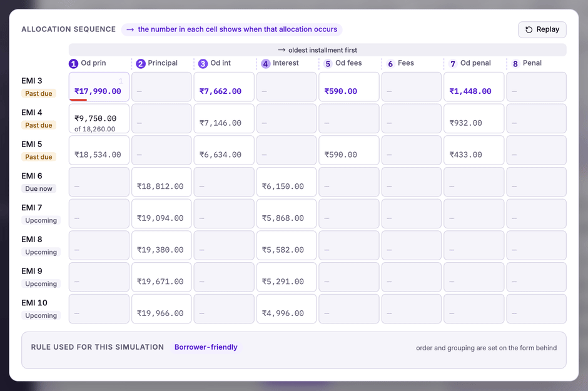Click EMI 9 principal ₹19,671.00

click(161, 277)
